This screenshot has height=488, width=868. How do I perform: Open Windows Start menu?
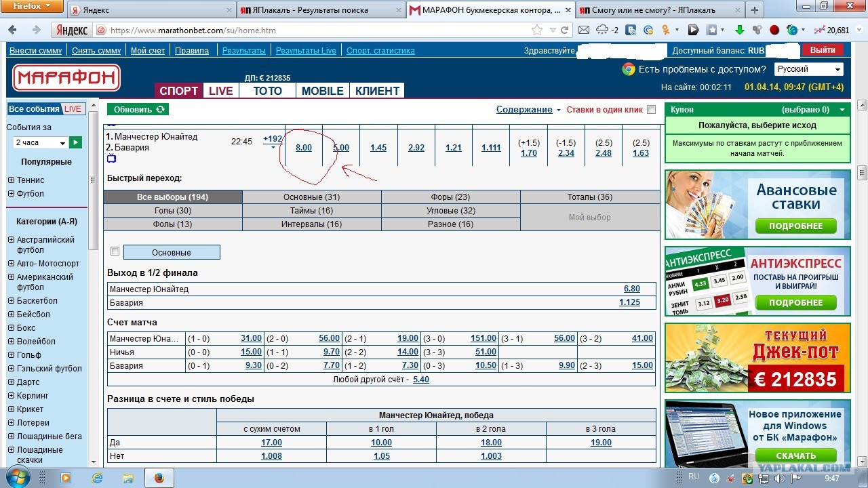tap(18, 478)
